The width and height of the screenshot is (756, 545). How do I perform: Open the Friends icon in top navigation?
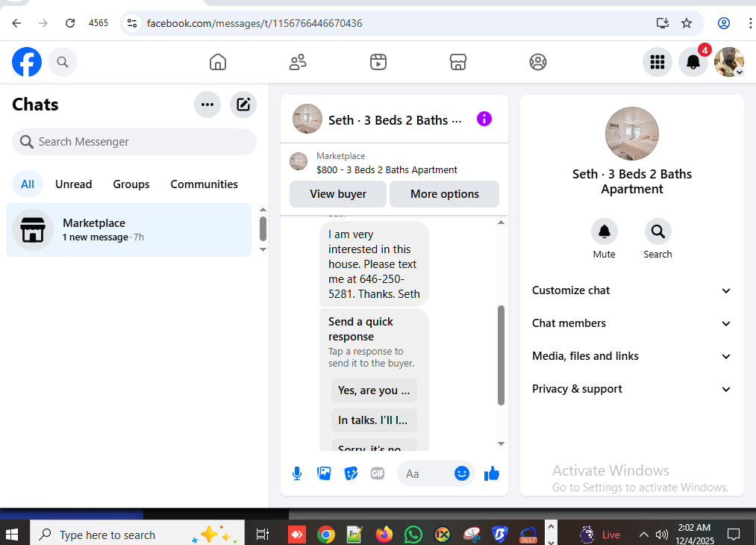point(298,62)
